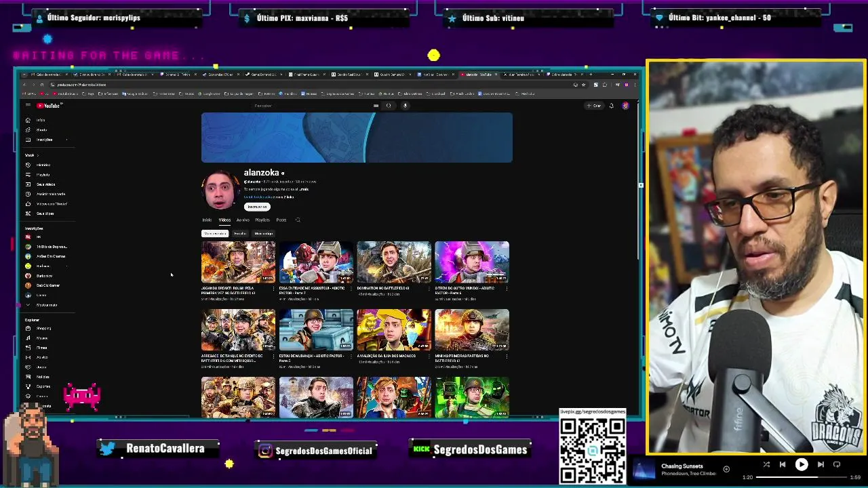Viewport: 868px width, 488px height.
Task: Switch to the Posts channel tab
Action: [x=281, y=220]
